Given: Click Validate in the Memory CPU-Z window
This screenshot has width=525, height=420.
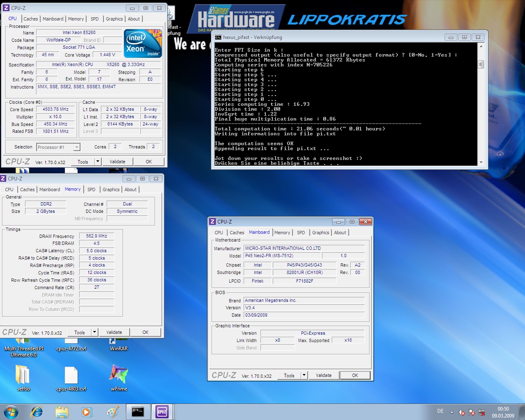Looking at the screenshot, I should point(114,332).
